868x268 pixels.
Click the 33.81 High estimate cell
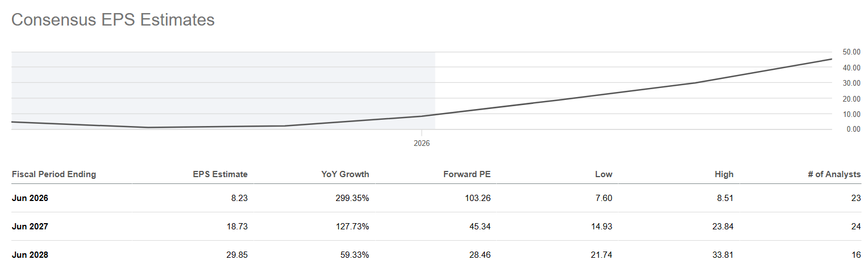[722, 255]
